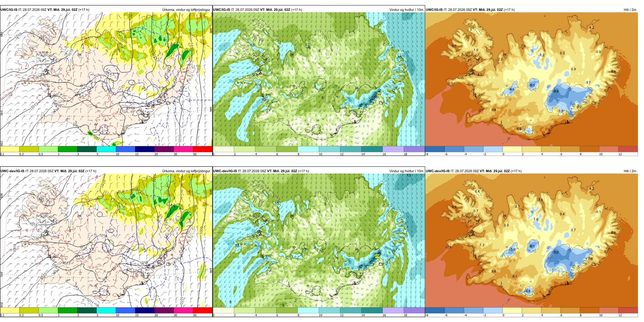Open the bottom UWC-dev wind map
Image resolution: width=644 pixels, height=322 pixels.
(x=319, y=240)
